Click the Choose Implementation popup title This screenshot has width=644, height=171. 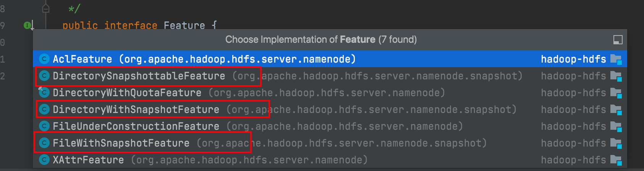coord(321,40)
